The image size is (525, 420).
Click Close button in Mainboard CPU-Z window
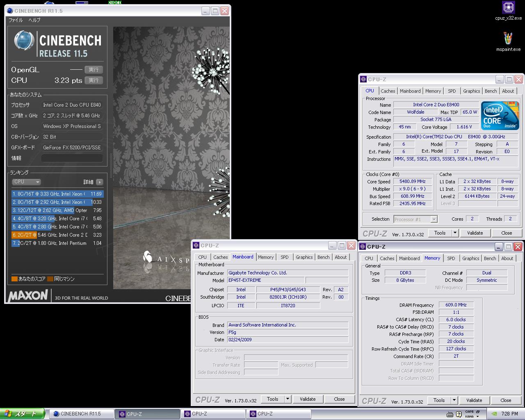[339, 399]
